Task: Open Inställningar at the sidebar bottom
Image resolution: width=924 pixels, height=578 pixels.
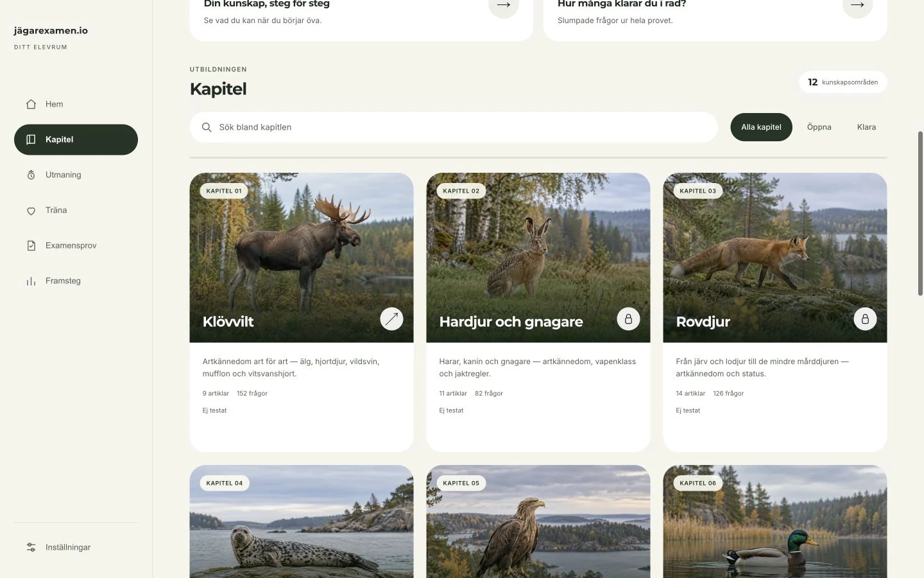Action: (x=76, y=547)
